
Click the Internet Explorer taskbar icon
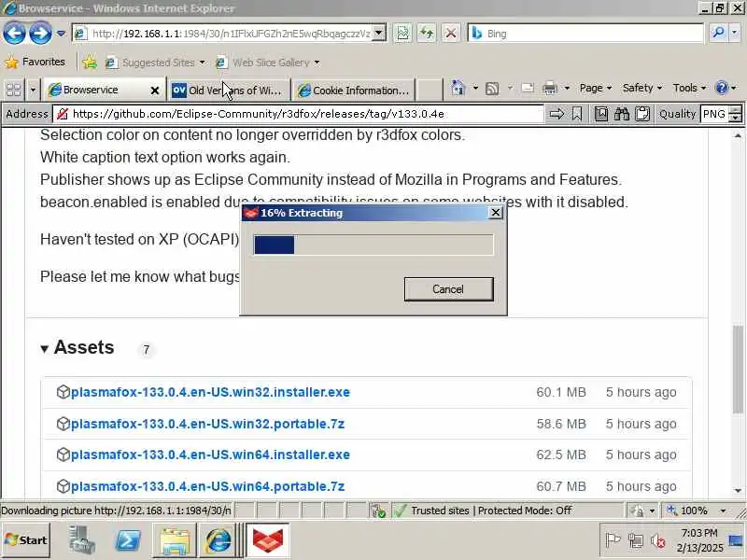(218, 540)
